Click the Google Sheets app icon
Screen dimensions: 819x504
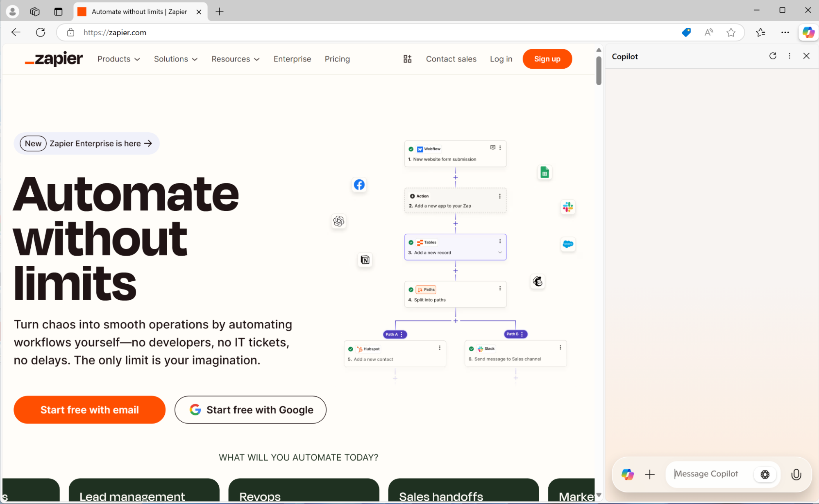(544, 172)
